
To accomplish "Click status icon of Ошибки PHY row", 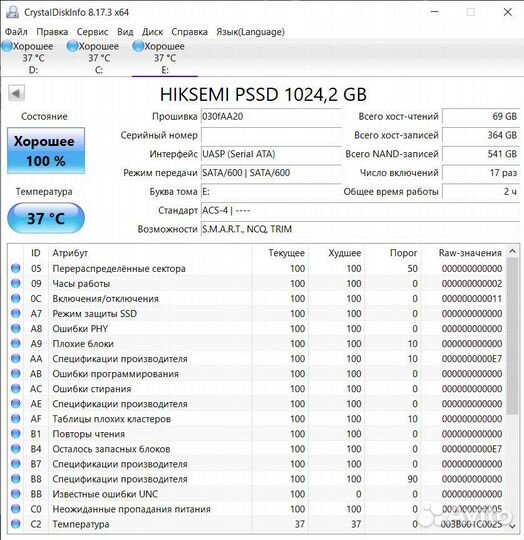I will tap(16, 329).
